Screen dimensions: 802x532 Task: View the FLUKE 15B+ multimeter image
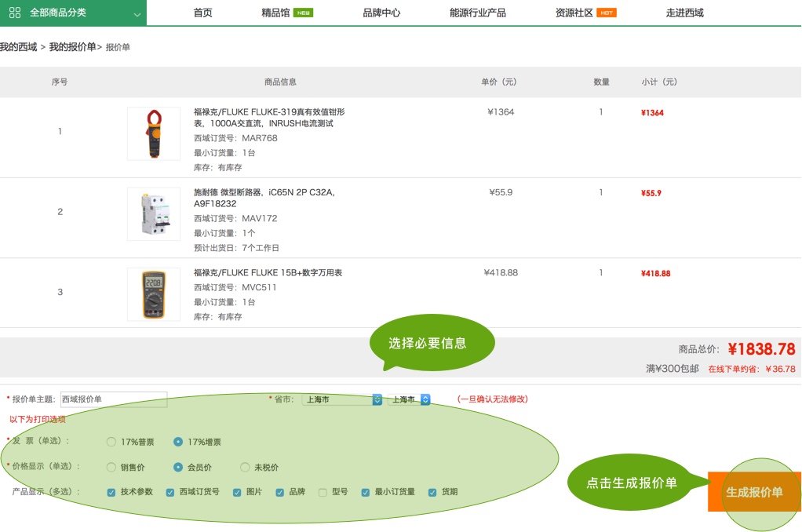tap(154, 294)
